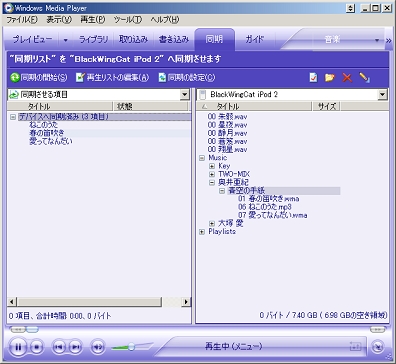Screen dimensions: 396x364
Task: Select the 同期 tab
Action: point(214,40)
